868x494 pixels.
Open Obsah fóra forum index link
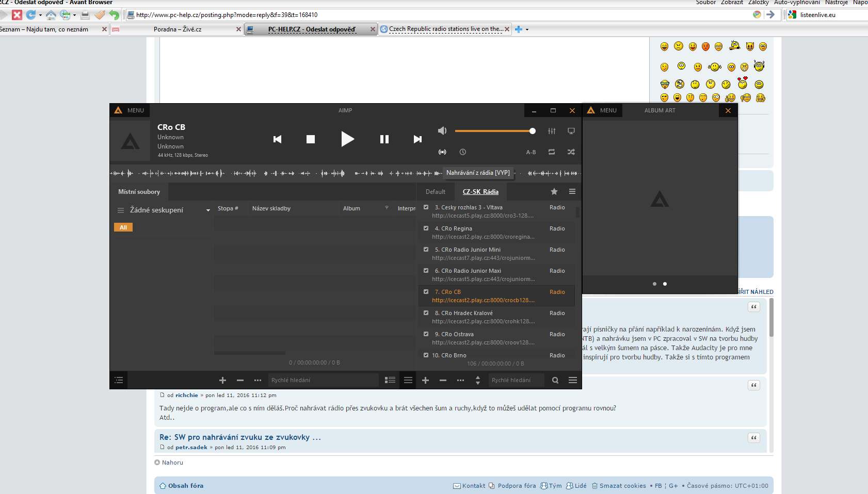[186, 486]
